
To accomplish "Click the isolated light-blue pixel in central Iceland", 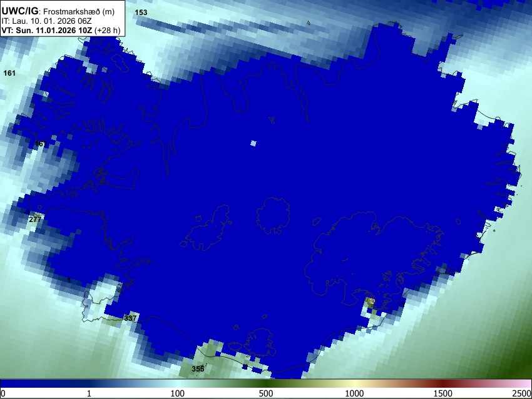I will tap(253, 143).
